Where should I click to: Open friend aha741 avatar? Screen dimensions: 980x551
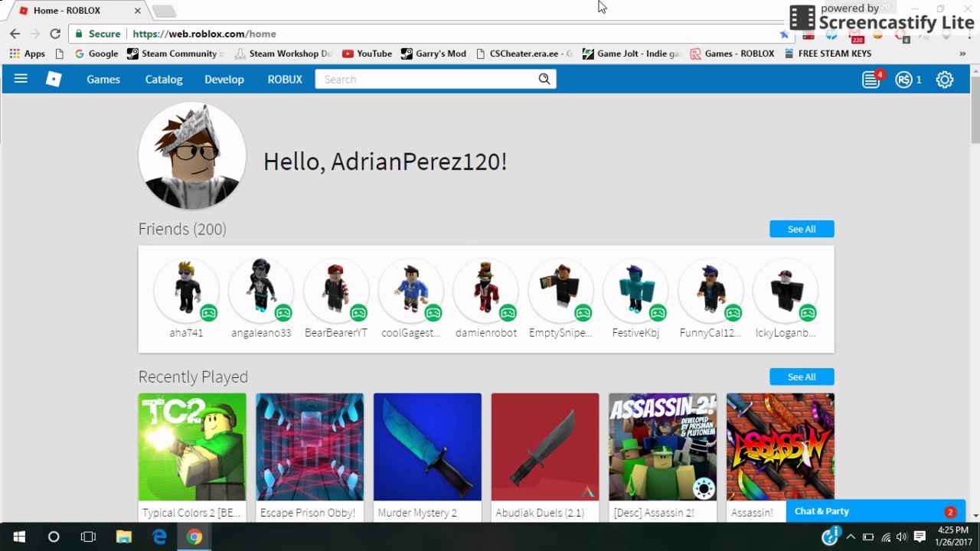point(186,289)
